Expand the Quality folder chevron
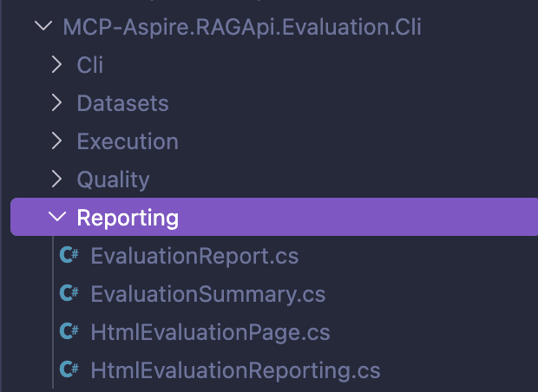Screen dimensions: 538x392 [x=56, y=179]
